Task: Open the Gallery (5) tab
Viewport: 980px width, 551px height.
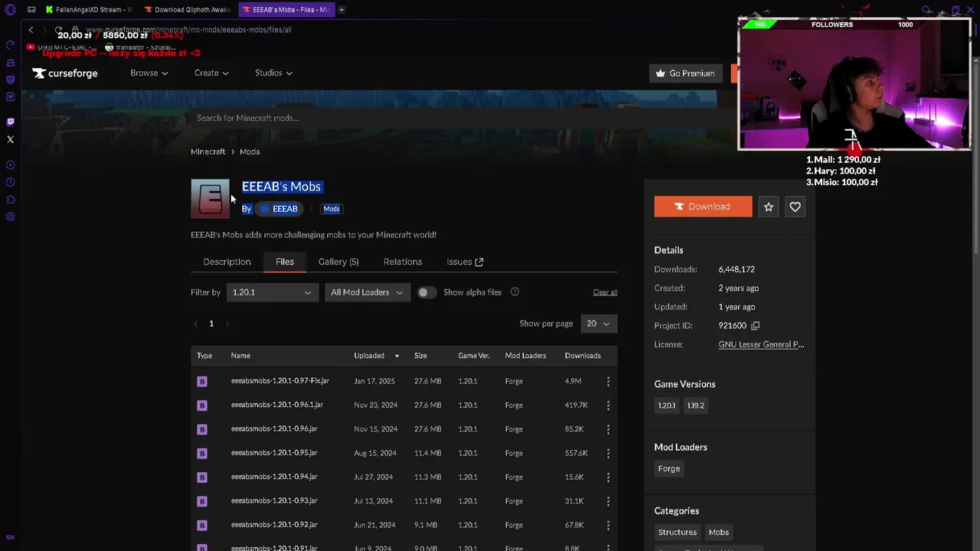Action: pos(338,262)
